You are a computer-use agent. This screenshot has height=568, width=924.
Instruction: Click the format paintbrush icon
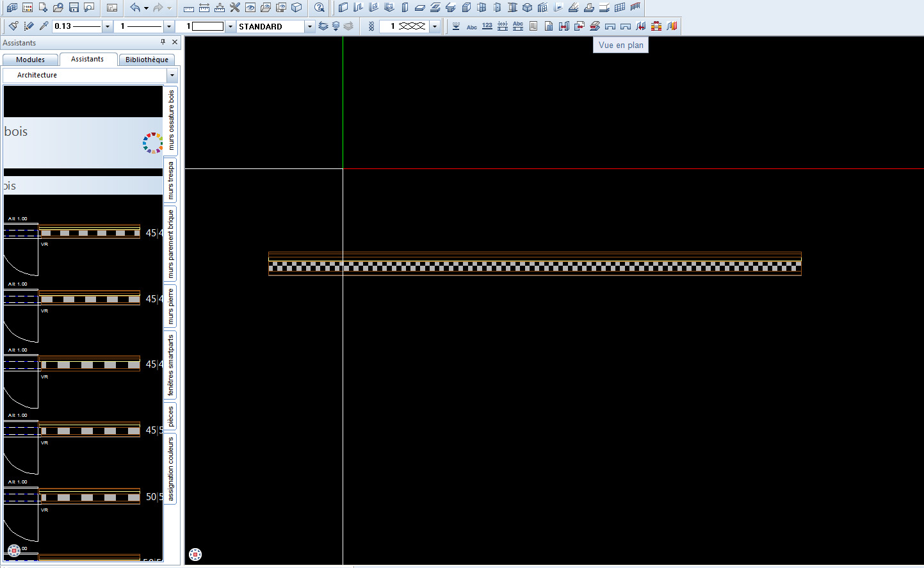(x=13, y=26)
